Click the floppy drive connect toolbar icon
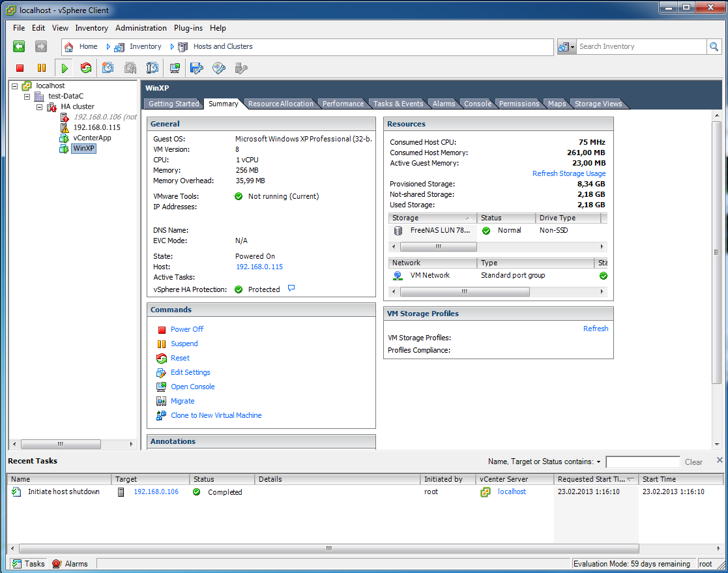 197,68
